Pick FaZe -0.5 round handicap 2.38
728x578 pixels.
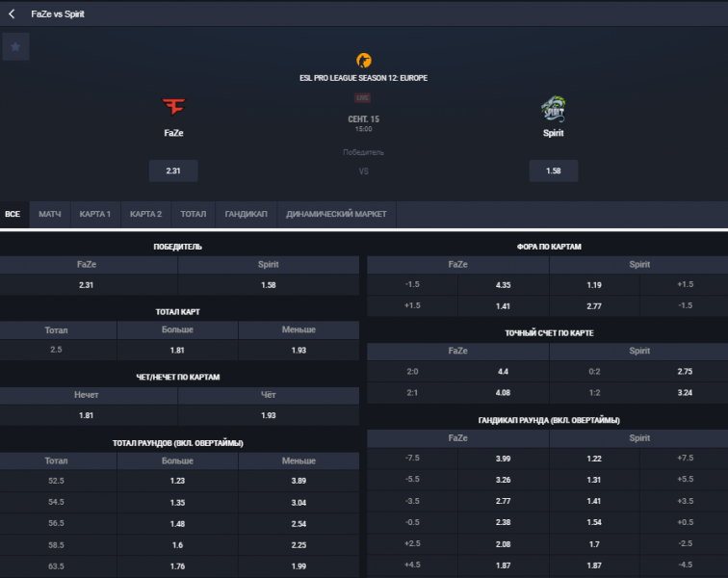tap(504, 522)
